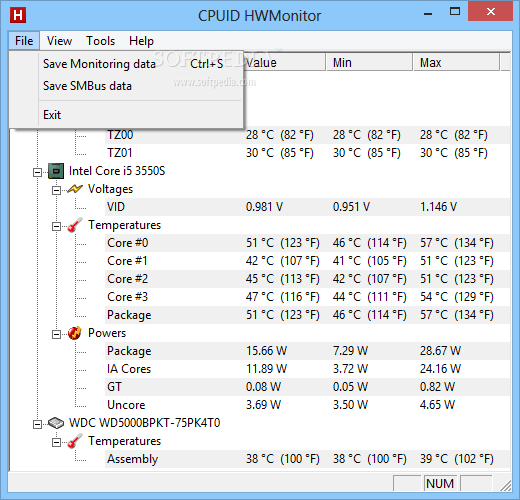Click the 15.66 W Package power value

(x=266, y=351)
